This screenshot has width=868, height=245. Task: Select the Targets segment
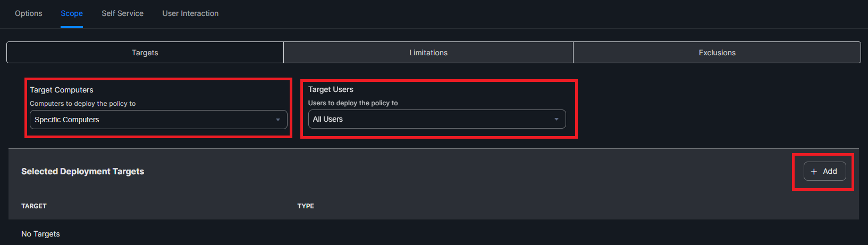coord(145,53)
